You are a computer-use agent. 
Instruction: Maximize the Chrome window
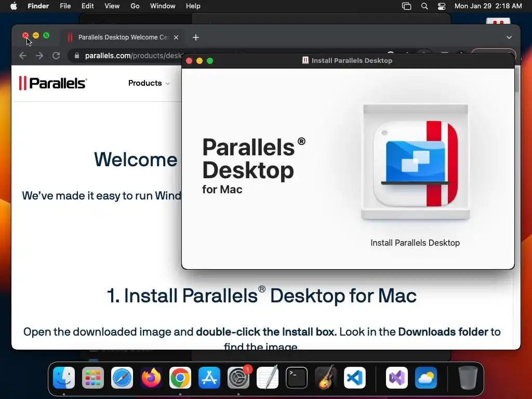46,35
